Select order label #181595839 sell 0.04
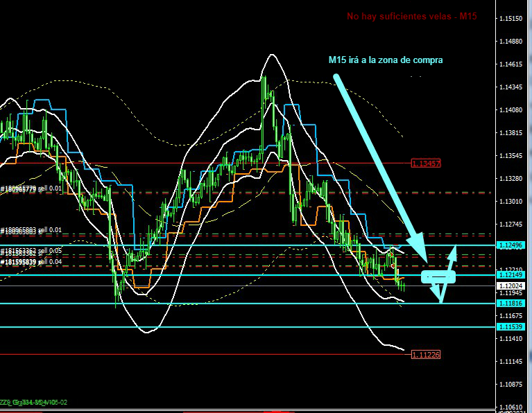Image resolution: width=532 pixels, height=413 pixels. (x=31, y=262)
